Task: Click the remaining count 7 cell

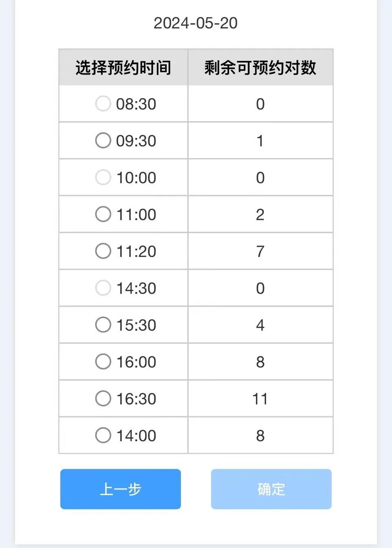Action: (x=260, y=251)
